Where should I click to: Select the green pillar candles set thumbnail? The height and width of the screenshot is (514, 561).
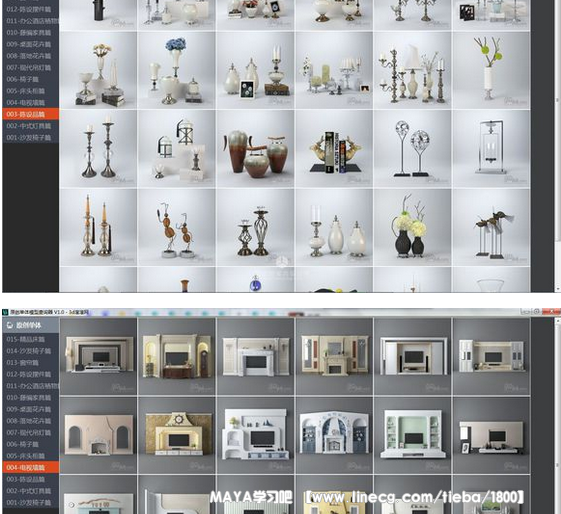pos(334,70)
